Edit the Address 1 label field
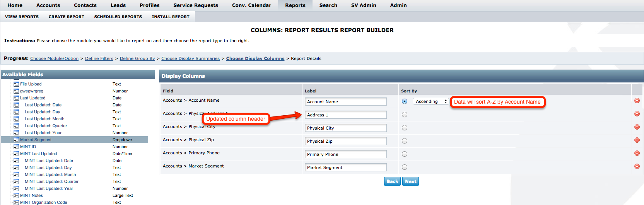The width and height of the screenshot is (644, 205). (346, 115)
